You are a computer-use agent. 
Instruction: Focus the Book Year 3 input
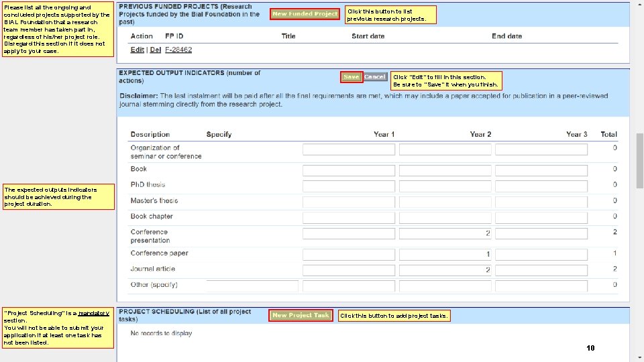(541, 170)
